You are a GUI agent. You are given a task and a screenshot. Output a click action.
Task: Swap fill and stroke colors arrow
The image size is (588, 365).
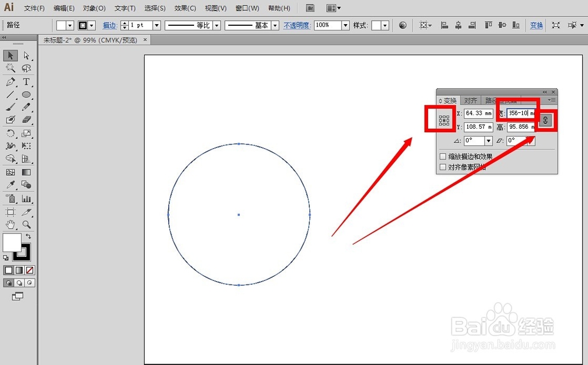(x=28, y=236)
